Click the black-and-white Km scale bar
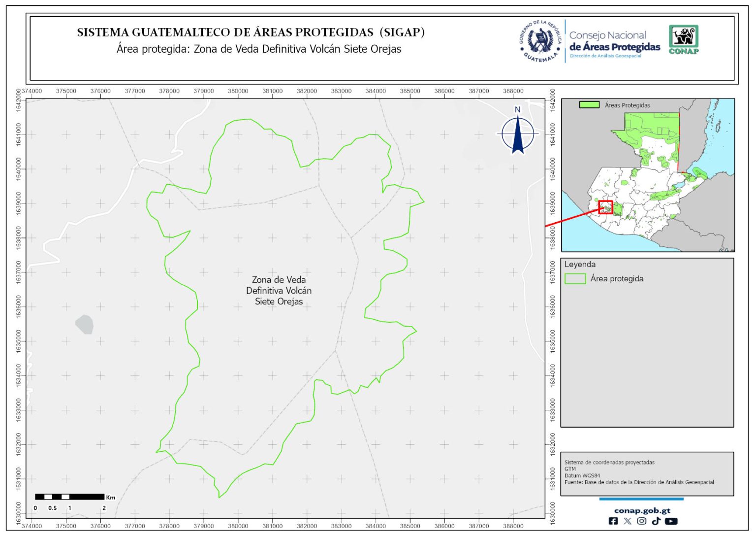The height and width of the screenshot is (535, 756). [x=69, y=497]
